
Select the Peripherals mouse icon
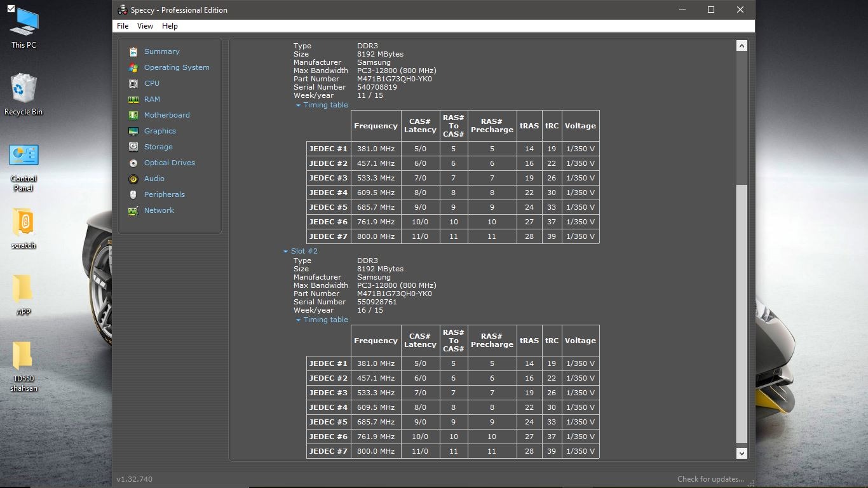(x=133, y=194)
